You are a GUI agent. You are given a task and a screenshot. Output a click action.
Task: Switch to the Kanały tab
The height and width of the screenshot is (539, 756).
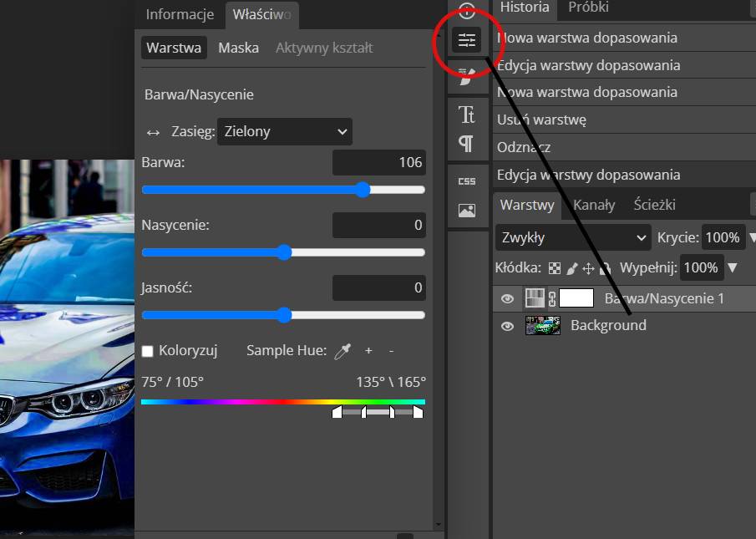coord(594,205)
